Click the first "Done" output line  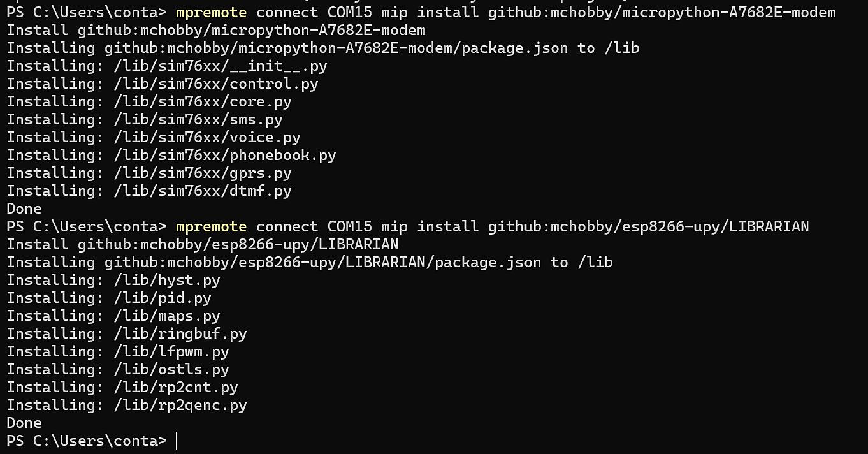24,209
